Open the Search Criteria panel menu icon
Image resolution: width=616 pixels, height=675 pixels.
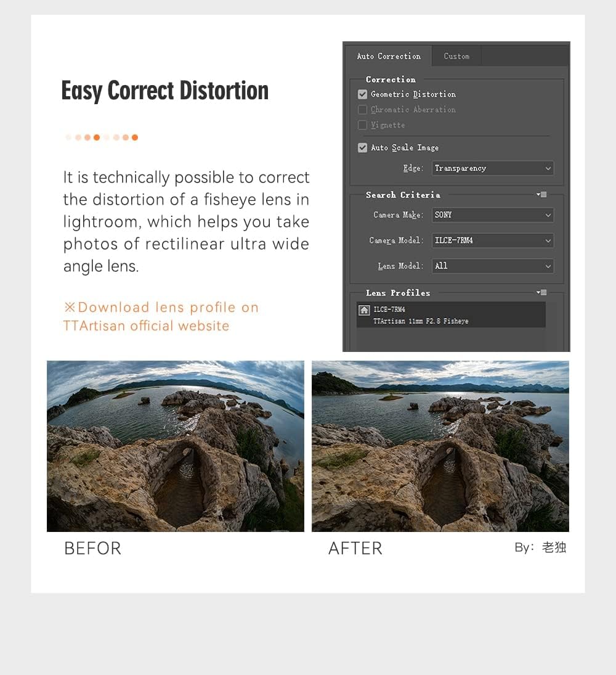541,195
